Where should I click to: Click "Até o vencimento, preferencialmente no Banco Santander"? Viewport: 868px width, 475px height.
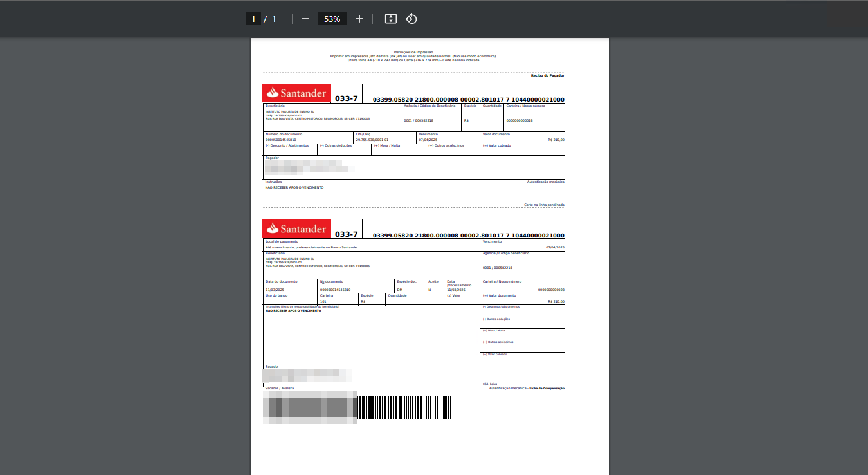(x=311, y=247)
